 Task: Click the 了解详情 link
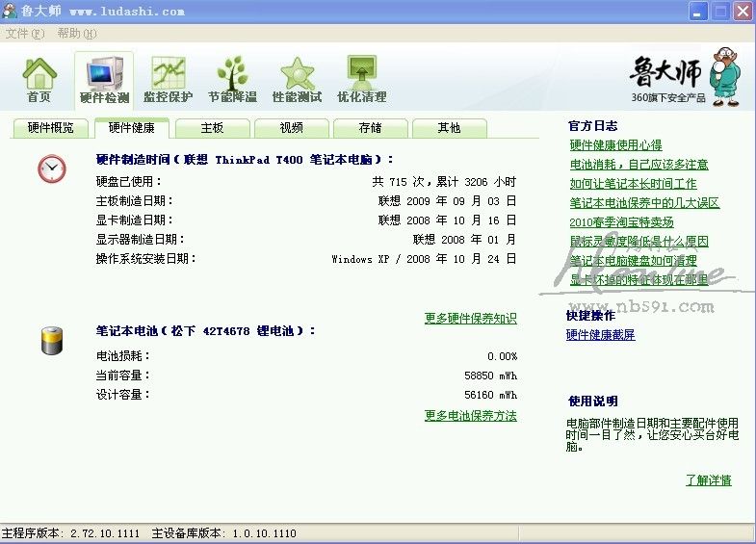coord(709,480)
